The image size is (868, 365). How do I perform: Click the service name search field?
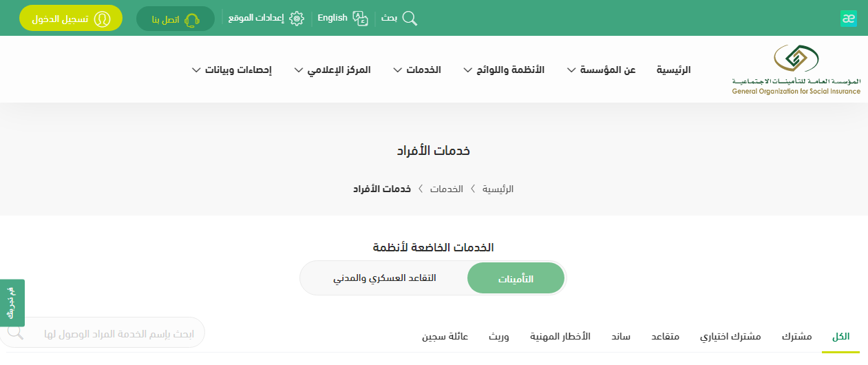[x=117, y=333]
